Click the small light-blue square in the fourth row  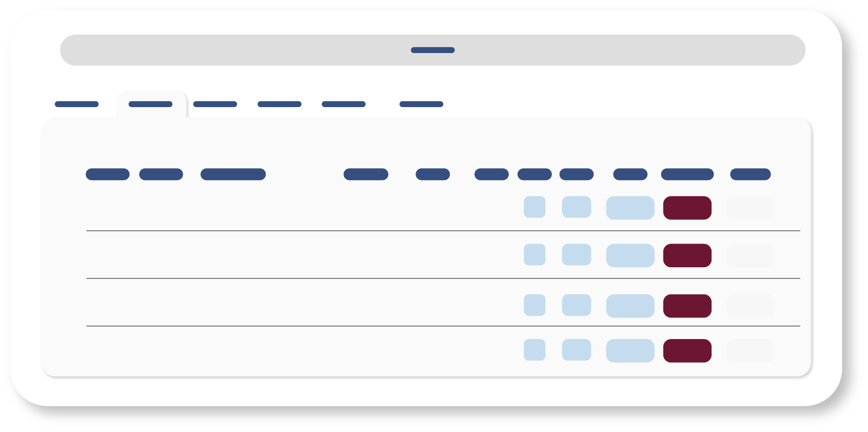[534, 350]
